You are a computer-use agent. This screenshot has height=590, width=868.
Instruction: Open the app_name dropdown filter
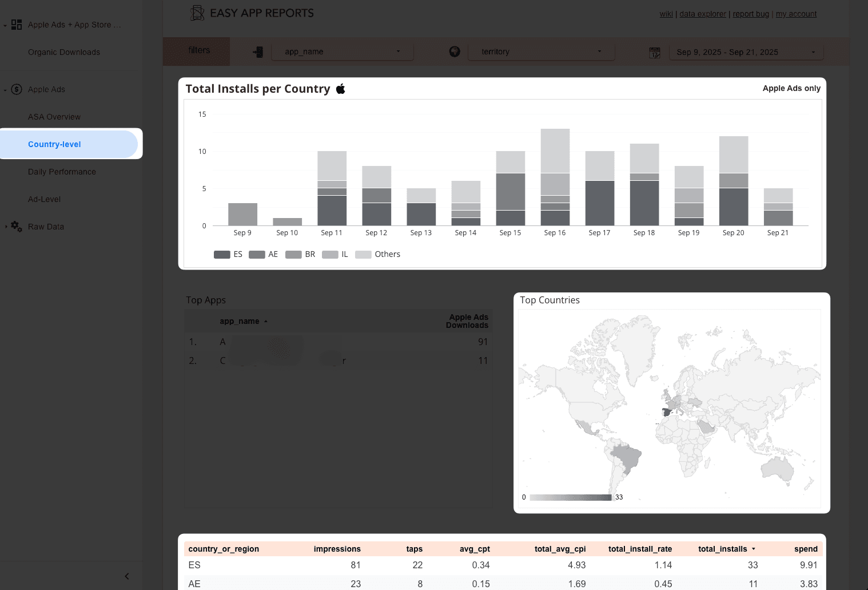(x=342, y=52)
